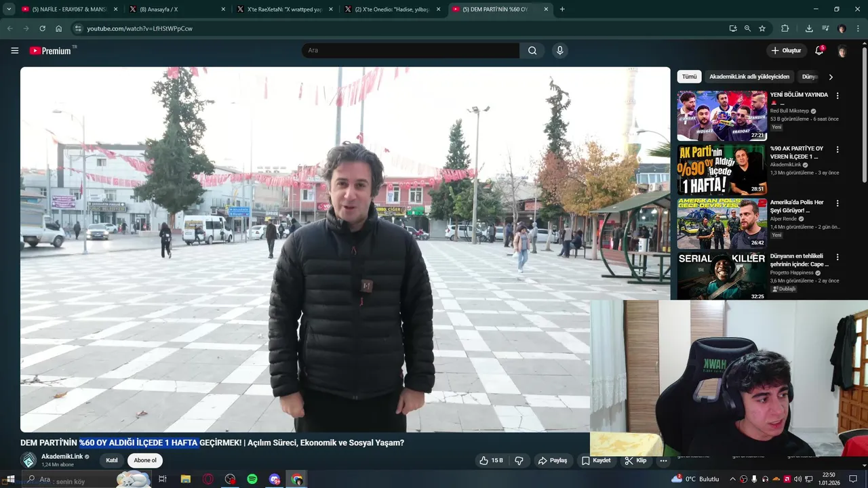The width and height of the screenshot is (868, 488).
Task: Close the Anasayfa / X tab
Action: click(223, 9)
